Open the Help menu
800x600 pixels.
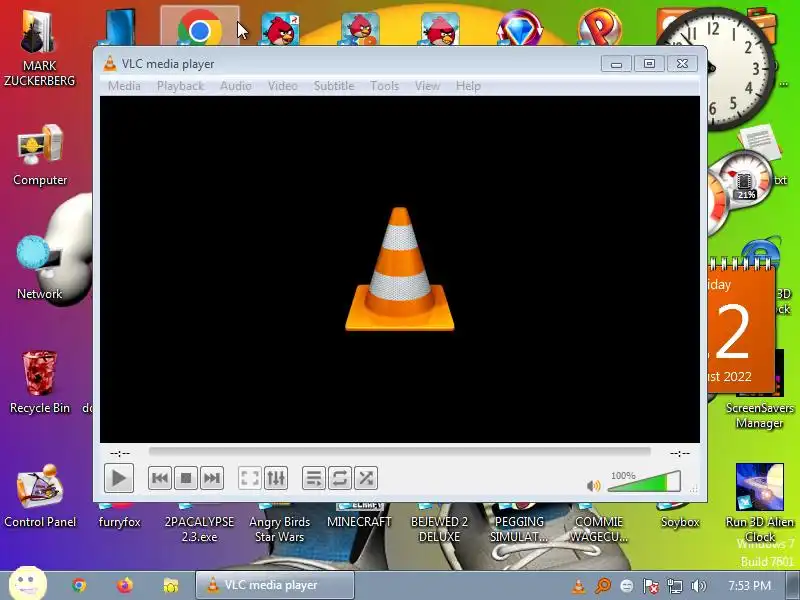pos(468,86)
